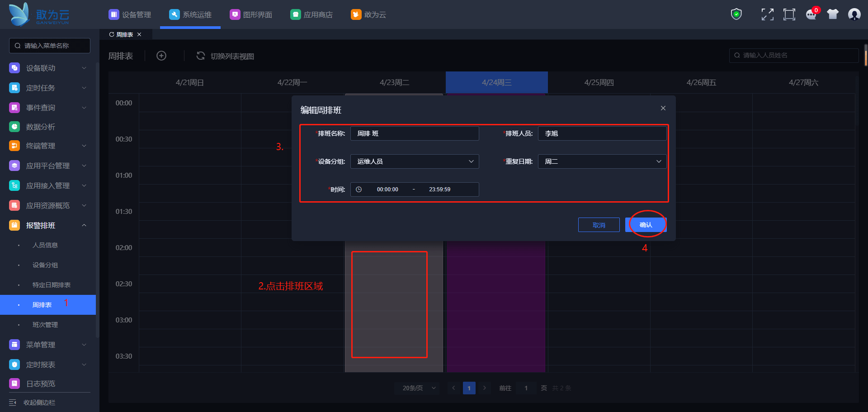This screenshot has width=868, height=412.
Task: Close the 编辑周排班 dialog
Action: click(663, 108)
